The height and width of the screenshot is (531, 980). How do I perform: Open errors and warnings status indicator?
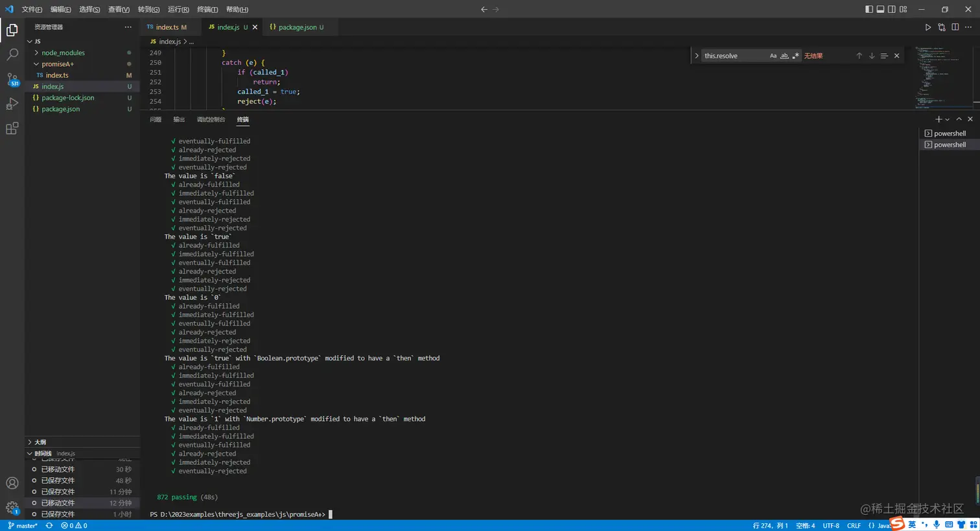74,526
